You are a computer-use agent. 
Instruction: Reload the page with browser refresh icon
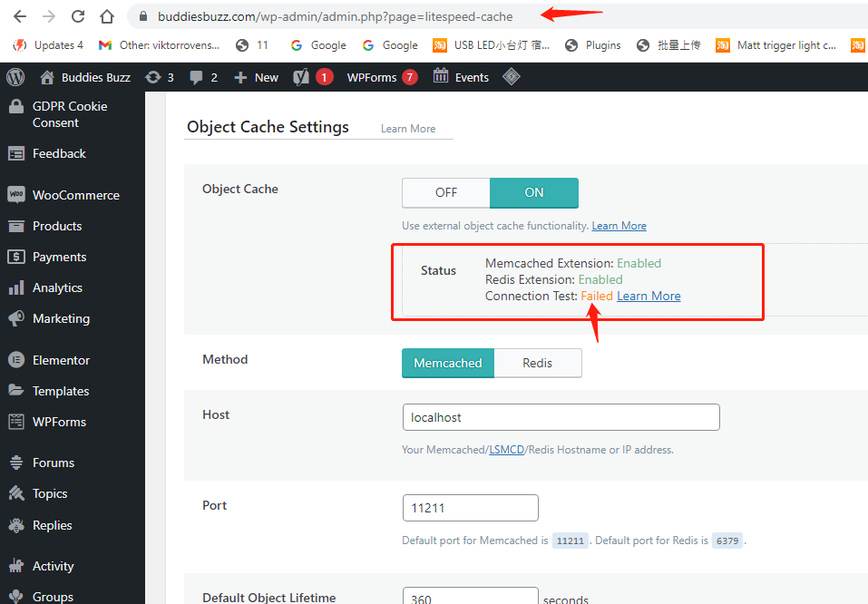[78, 16]
